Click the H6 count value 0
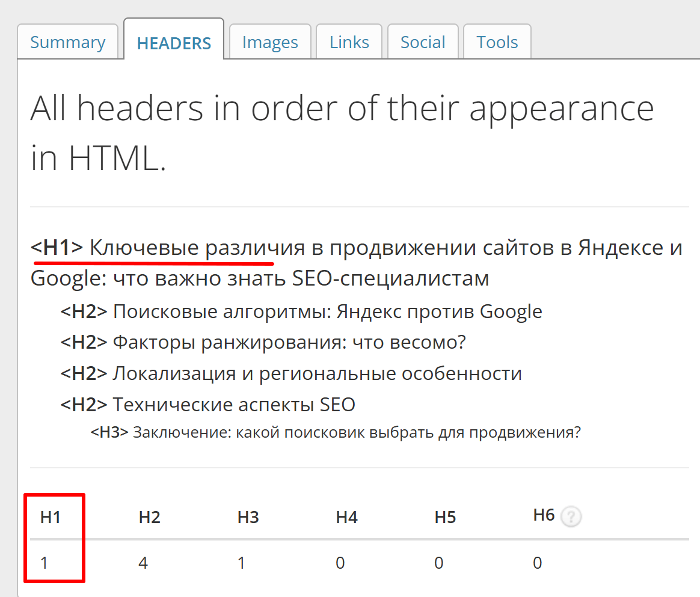This screenshot has height=597, width=700. pos(538,563)
